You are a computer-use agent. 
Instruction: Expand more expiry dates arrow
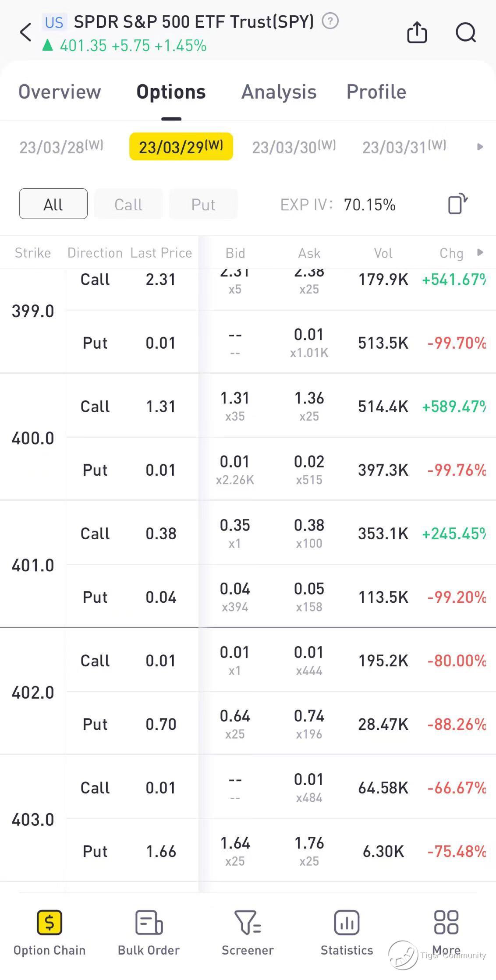(x=480, y=147)
